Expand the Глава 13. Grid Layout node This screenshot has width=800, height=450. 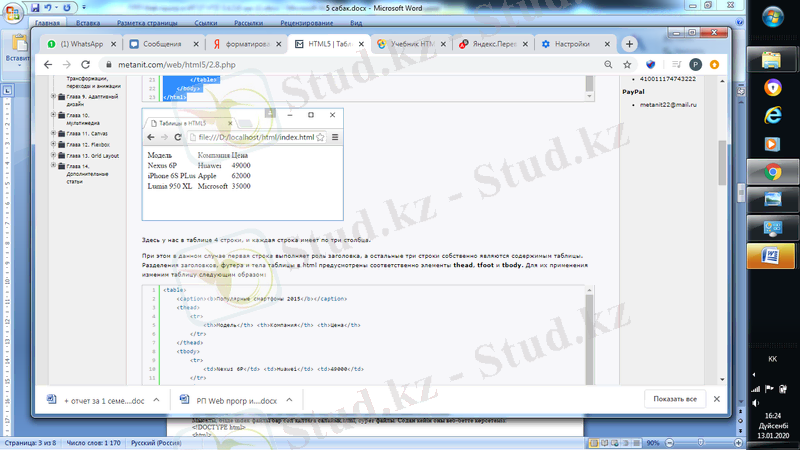[x=53, y=156]
